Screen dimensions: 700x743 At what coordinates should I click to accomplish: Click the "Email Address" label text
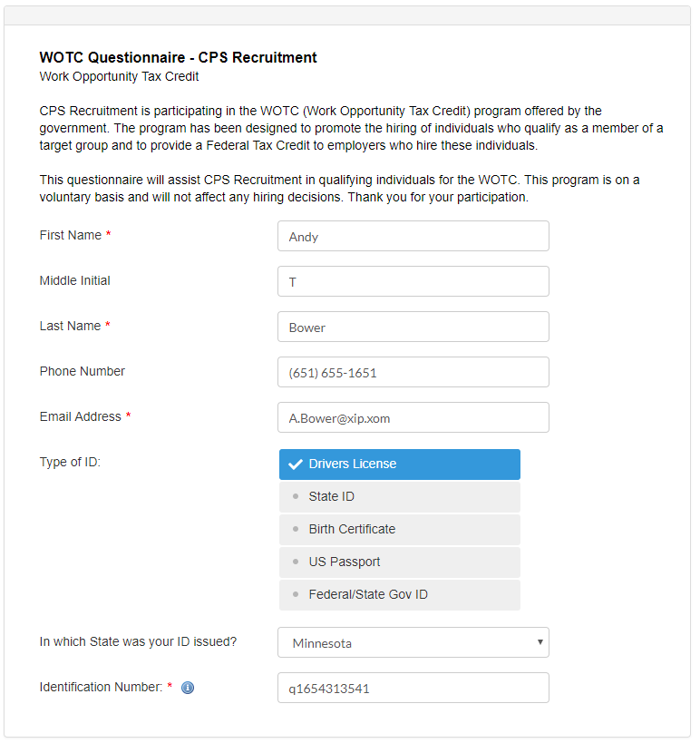point(80,416)
